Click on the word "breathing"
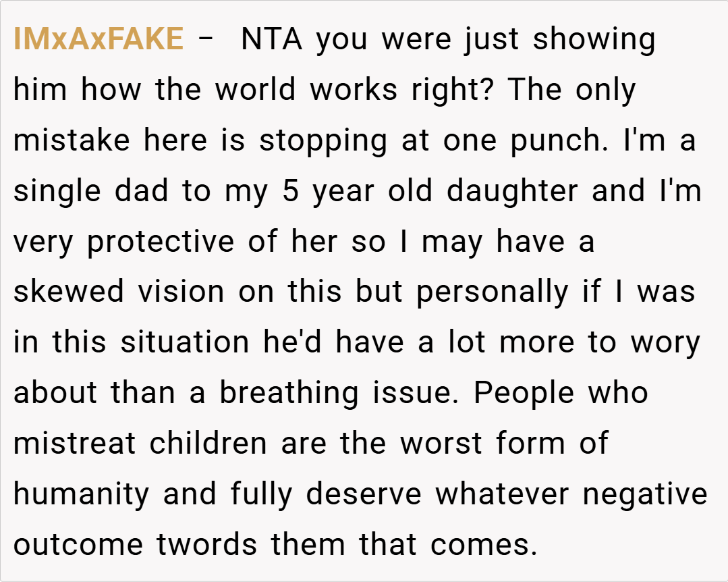The image size is (728, 582). [x=289, y=394]
